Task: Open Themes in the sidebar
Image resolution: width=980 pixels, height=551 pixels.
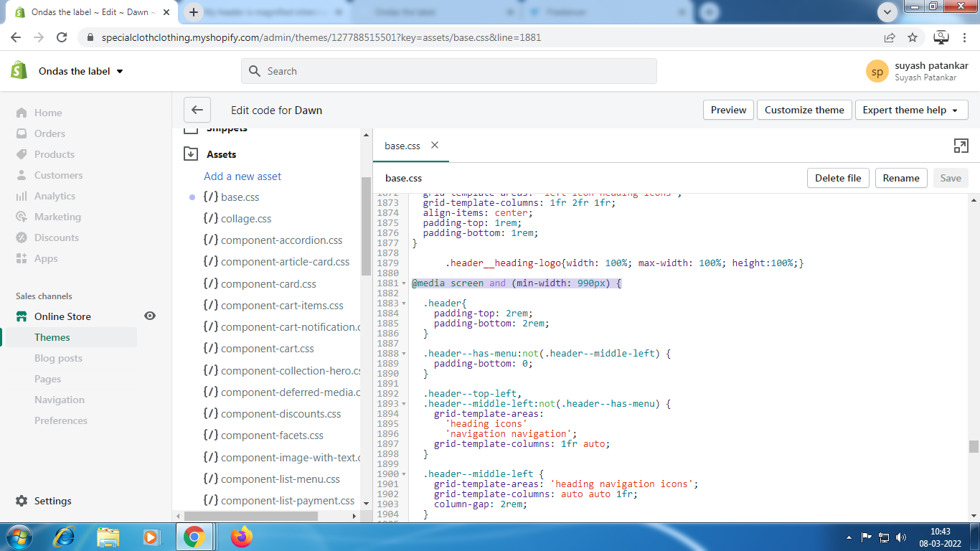Action: click(52, 337)
